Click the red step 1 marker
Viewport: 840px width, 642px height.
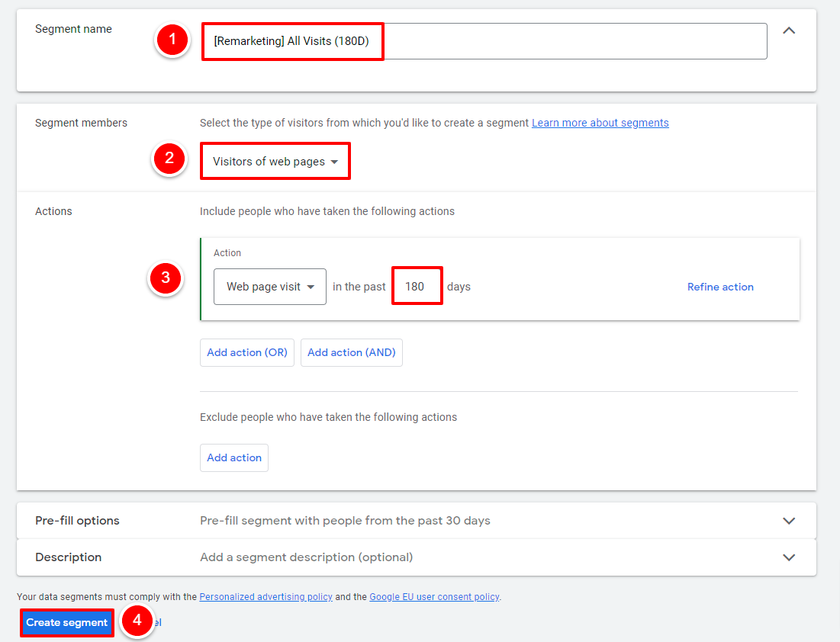[x=172, y=40]
